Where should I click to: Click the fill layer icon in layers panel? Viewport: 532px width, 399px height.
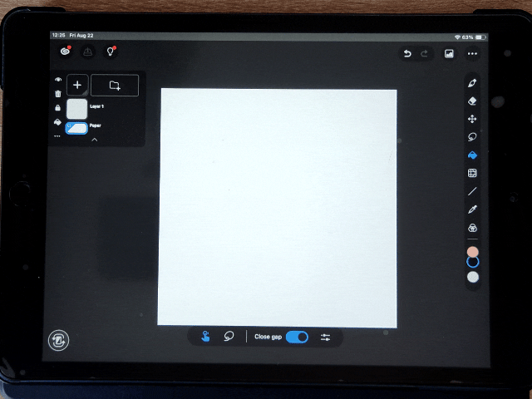pyautogui.click(x=57, y=122)
